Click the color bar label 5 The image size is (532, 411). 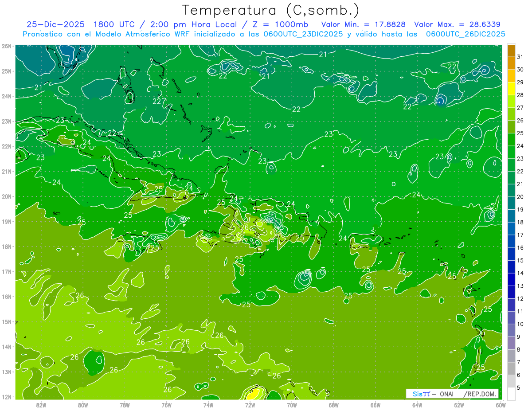tap(519, 388)
